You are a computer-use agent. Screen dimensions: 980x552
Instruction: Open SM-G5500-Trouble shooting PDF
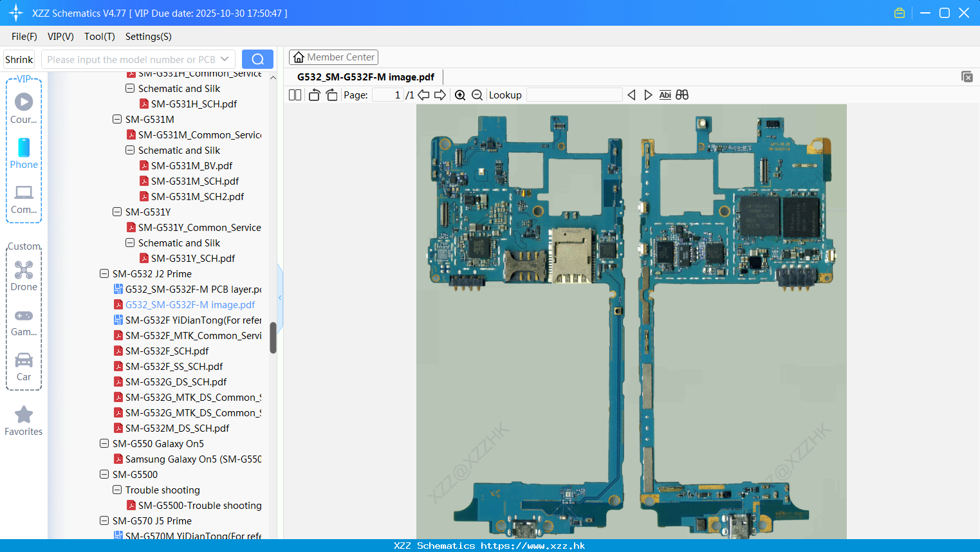coord(199,506)
